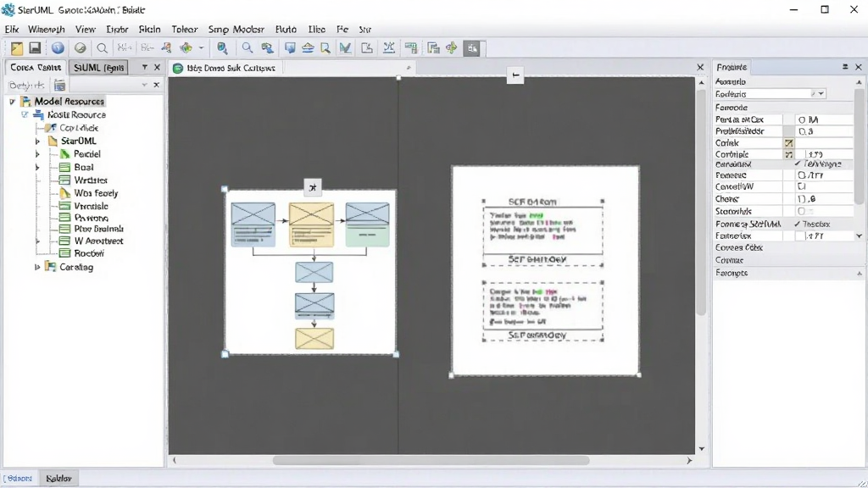Click the highlighted grey icon ending the toolbar
868x488 pixels.
pyautogui.click(x=472, y=48)
